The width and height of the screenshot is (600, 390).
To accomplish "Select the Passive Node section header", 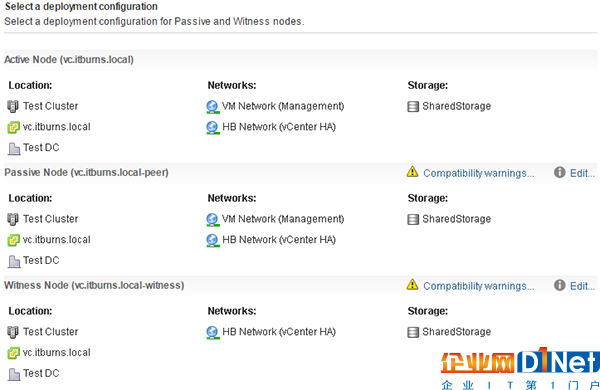I will click(x=86, y=173).
